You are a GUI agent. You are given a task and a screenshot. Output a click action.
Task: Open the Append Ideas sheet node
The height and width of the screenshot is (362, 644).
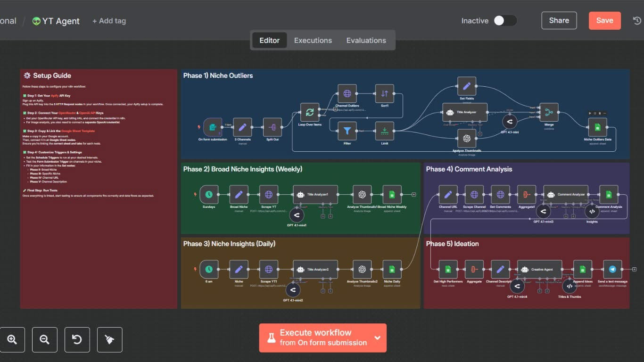tap(583, 269)
